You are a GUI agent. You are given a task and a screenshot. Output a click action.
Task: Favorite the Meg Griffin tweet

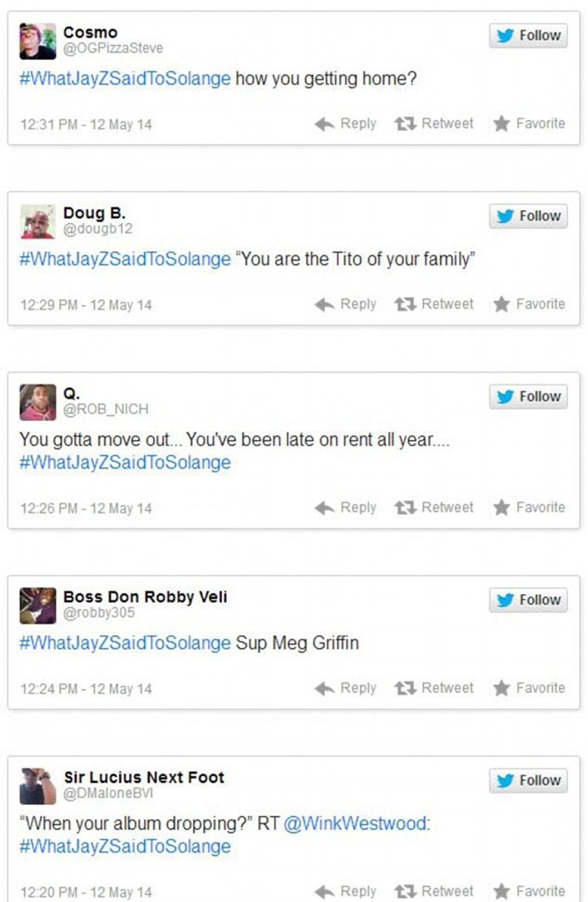click(x=529, y=688)
